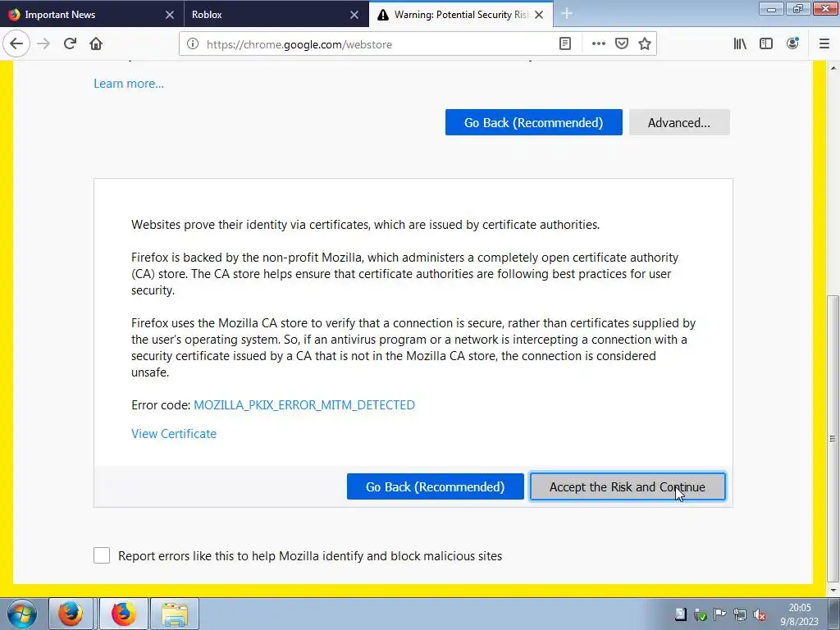Bookmark this page with the star
Viewport: 840px width, 630px height.
[645, 44]
